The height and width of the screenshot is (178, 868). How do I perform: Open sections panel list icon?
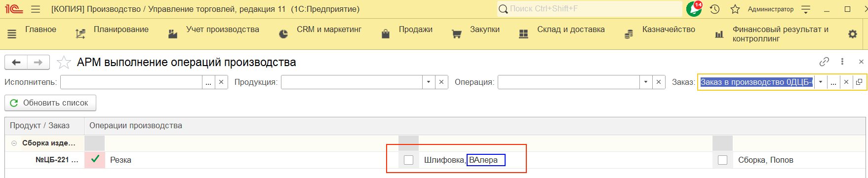point(12,34)
